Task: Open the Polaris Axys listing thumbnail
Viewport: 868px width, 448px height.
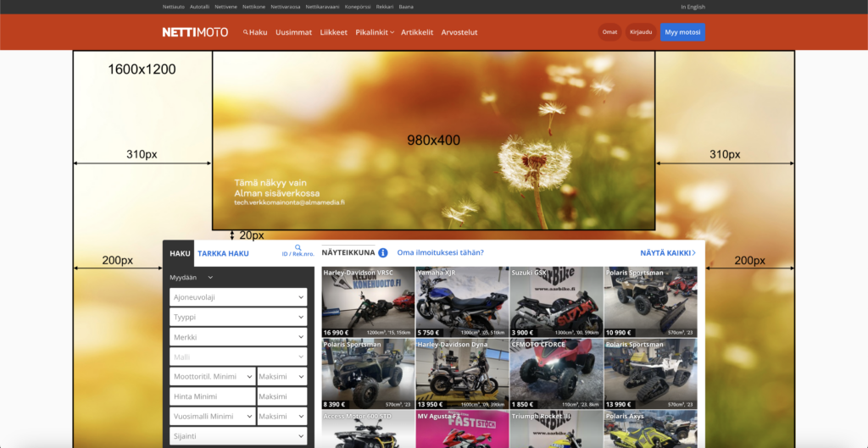Action: 650,429
